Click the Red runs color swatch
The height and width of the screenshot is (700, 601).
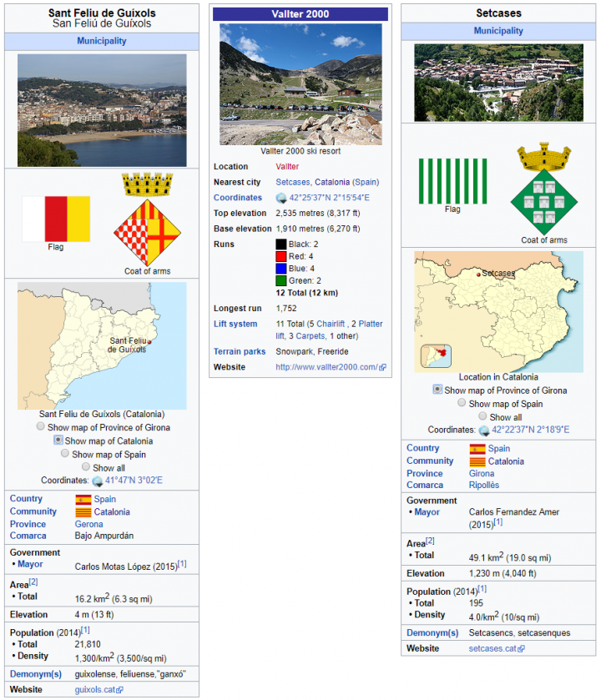pyautogui.click(x=280, y=256)
